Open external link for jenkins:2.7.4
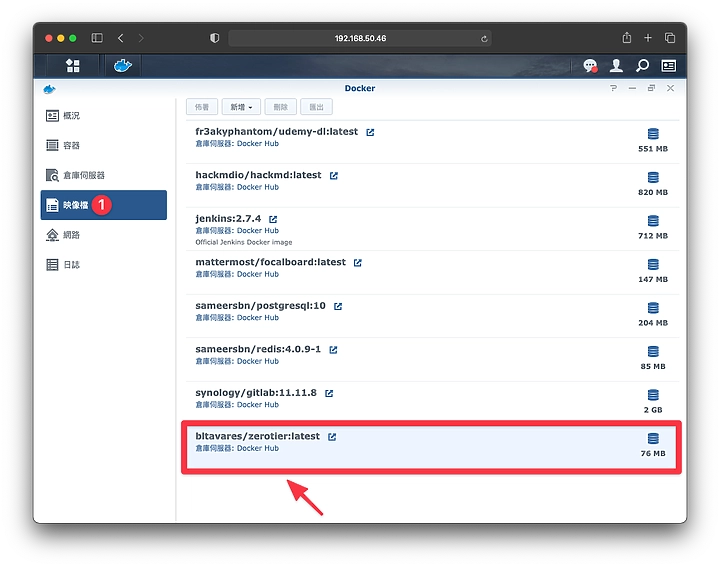This screenshot has width=720, height=567. click(273, 219)
